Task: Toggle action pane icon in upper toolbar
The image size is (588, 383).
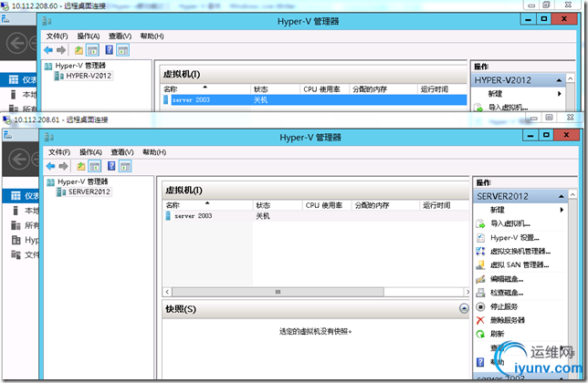Action: coord(123,50)
